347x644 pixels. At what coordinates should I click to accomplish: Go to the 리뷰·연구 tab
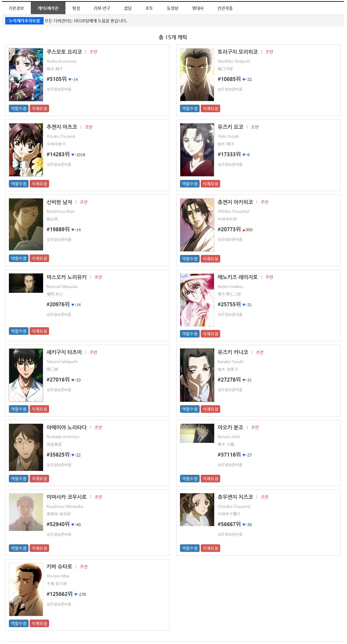pos(102,8)
